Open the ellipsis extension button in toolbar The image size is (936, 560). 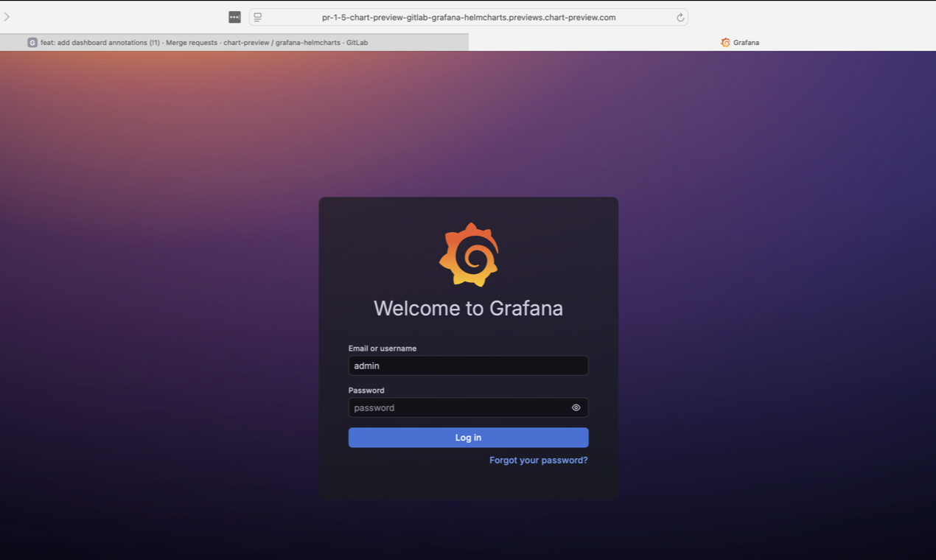click(234, 17)
